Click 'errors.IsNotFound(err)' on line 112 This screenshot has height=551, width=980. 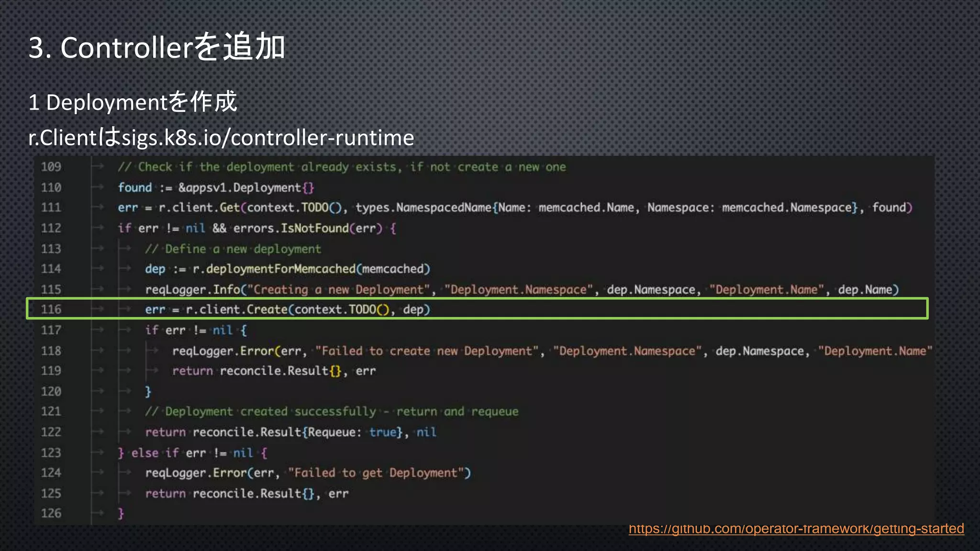[x=308, y=228]
